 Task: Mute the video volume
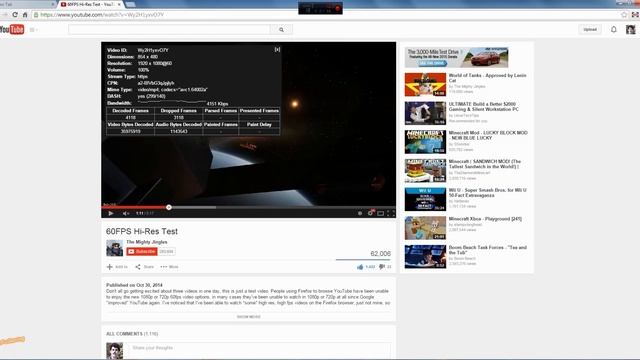(126, 213)
